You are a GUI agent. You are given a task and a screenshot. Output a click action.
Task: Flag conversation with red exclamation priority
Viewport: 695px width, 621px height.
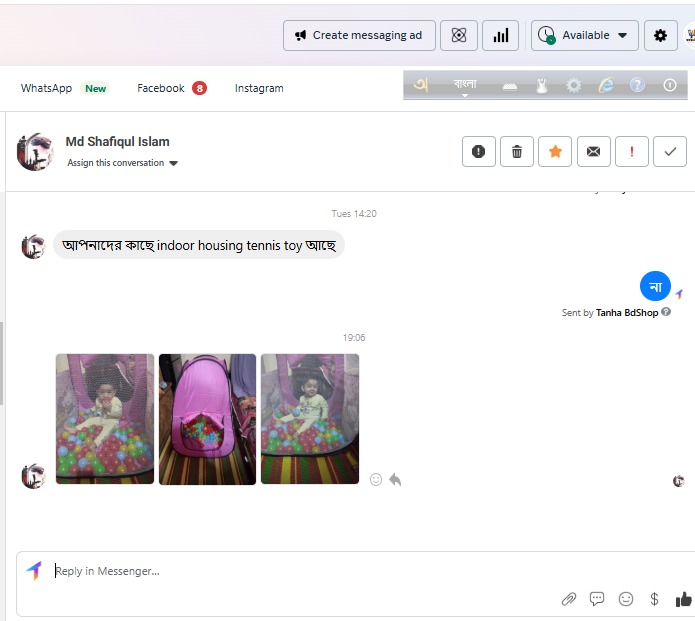pos(631,152)
